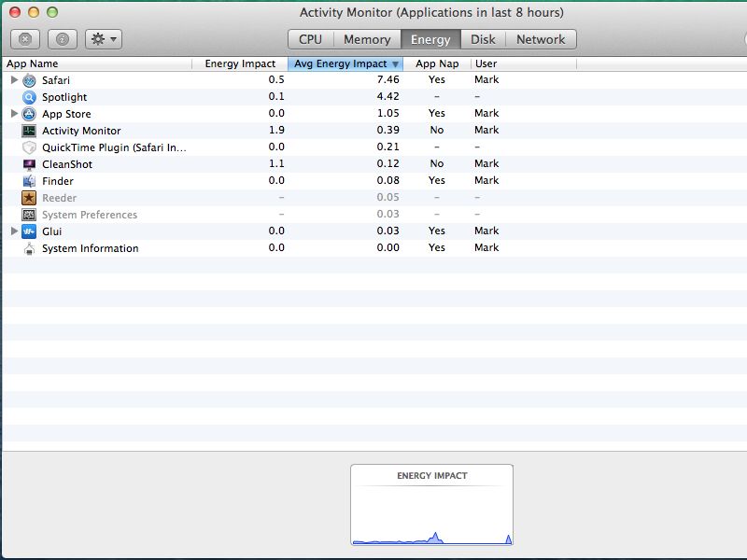
Task: Click App Store's 1.05 average value
Action: (388, 113)
